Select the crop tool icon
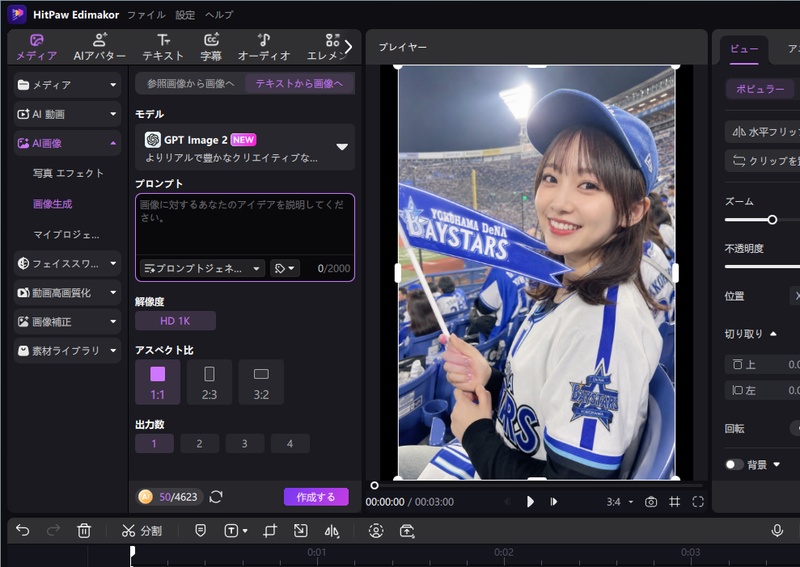The width and height of the screenshot is (800, 567). coord(270,531)
